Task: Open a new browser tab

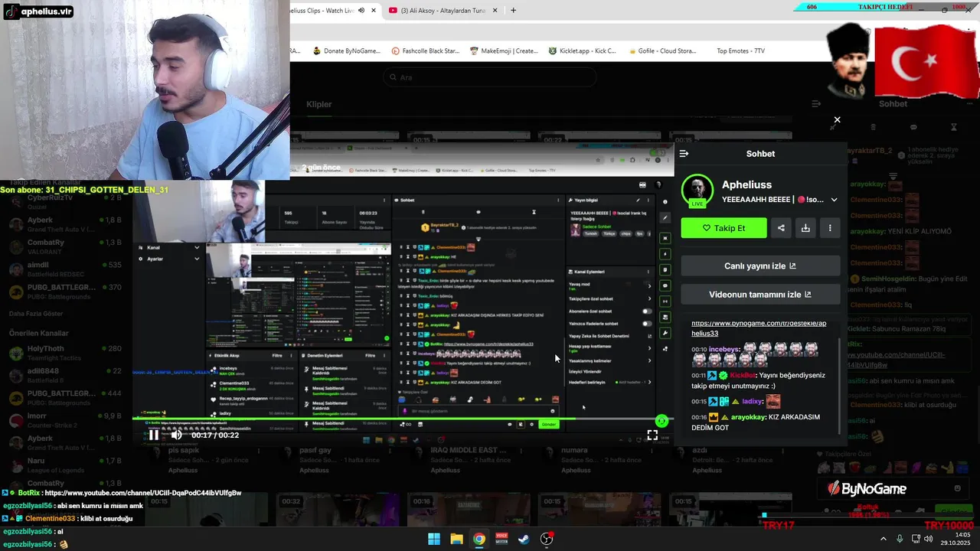Action: (x=513, y=11)
